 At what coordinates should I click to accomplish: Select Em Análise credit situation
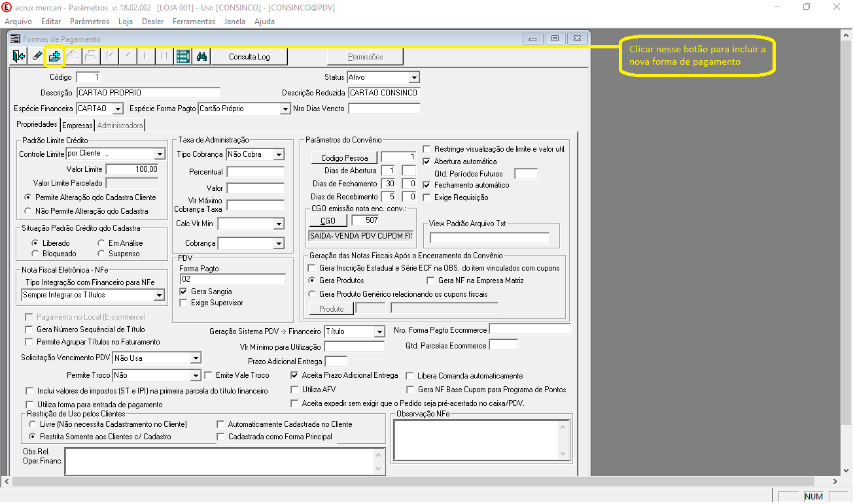pyautogui.click(x=101, y=243)
